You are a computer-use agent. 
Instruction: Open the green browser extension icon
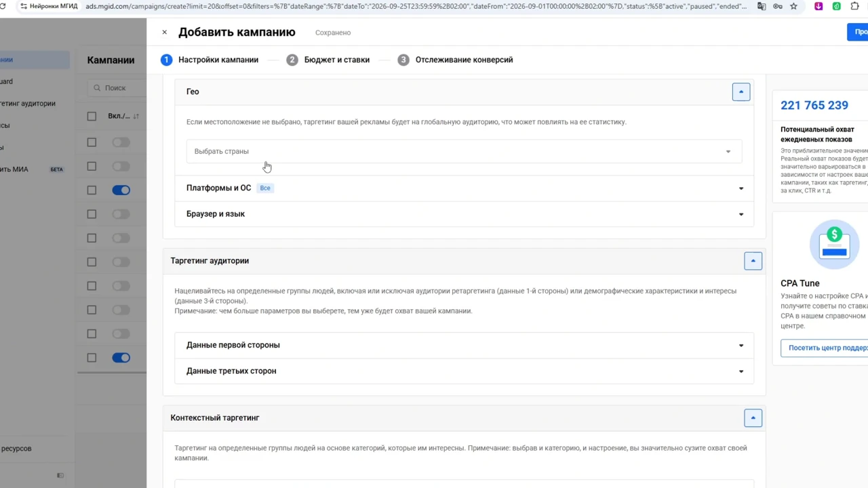tap(836, 6)
